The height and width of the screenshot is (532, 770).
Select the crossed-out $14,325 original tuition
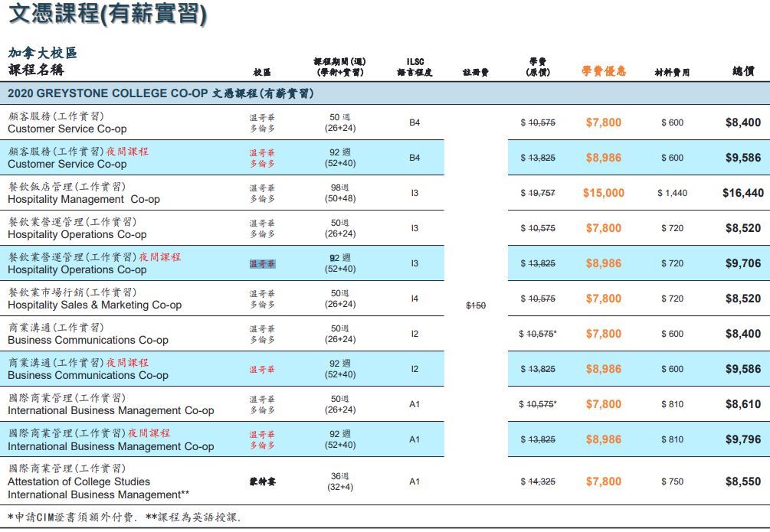[x=538, y=481]
